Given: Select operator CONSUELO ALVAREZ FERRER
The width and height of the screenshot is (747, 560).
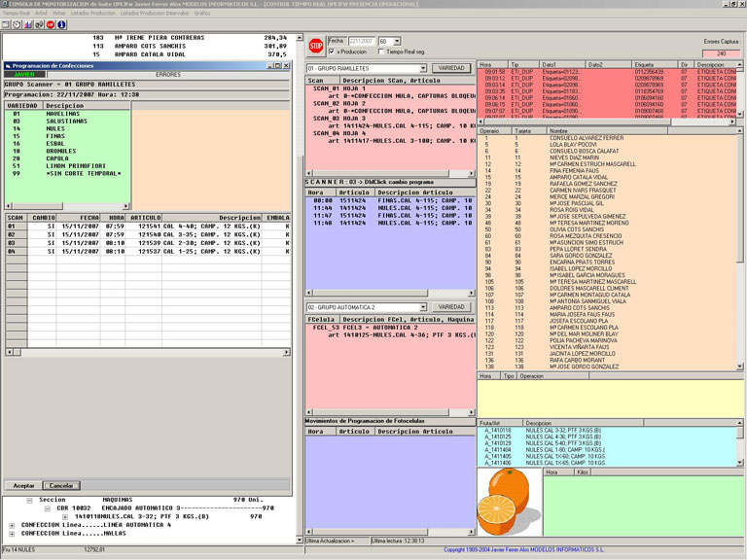Looking at the screenshot, I should (607, 138).
